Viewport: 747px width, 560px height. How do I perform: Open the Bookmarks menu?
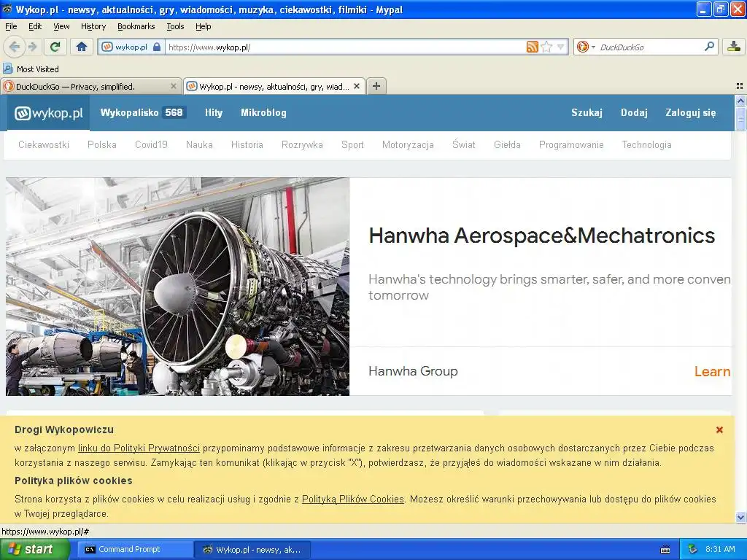click(x=136, y=26)
